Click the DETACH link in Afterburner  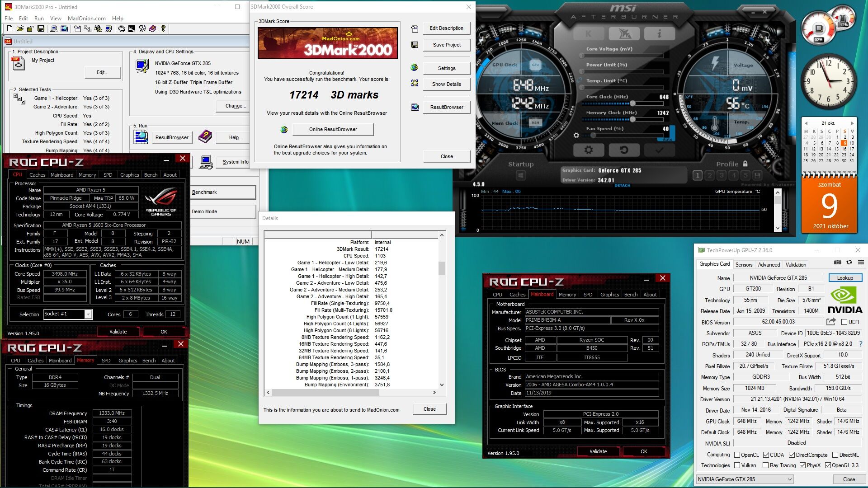(x=622, y=186)
